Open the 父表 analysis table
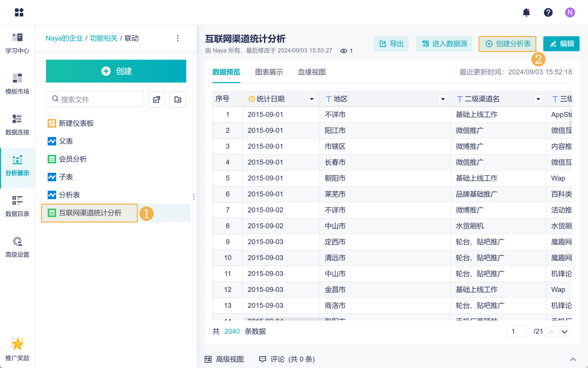The width and height of the screenshot is (588, 368). click(x=60, y=141)
